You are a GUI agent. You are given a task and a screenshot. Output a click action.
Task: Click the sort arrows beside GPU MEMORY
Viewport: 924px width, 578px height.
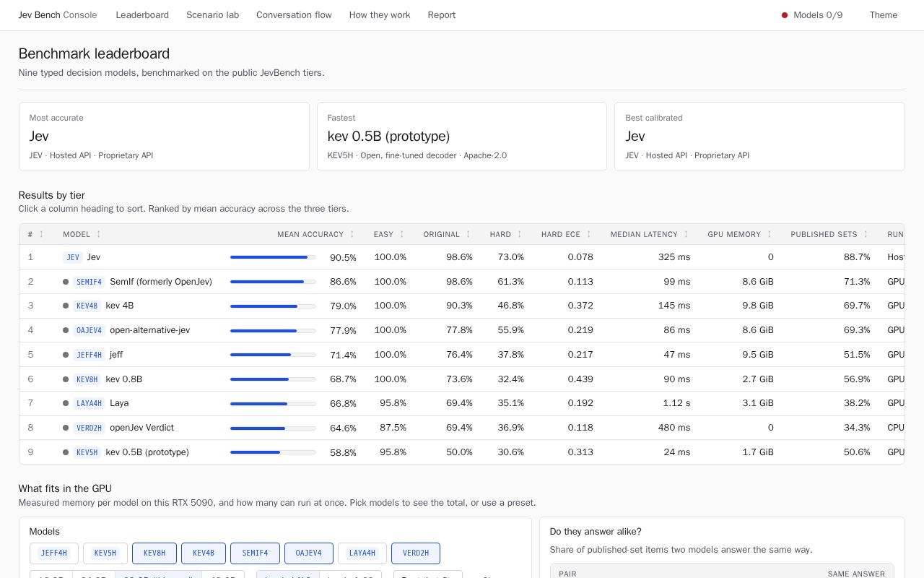click(x=770, y=234)
